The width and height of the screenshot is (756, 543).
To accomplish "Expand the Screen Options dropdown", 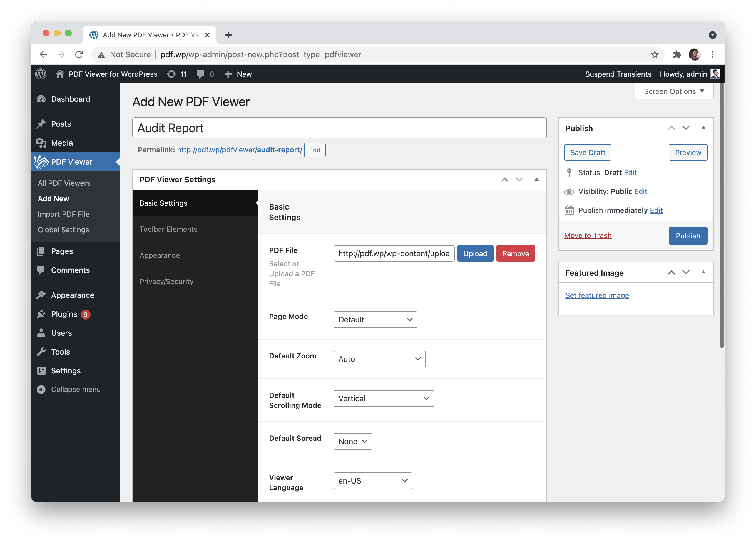I will pyautogui.click(x=674, y=91).
